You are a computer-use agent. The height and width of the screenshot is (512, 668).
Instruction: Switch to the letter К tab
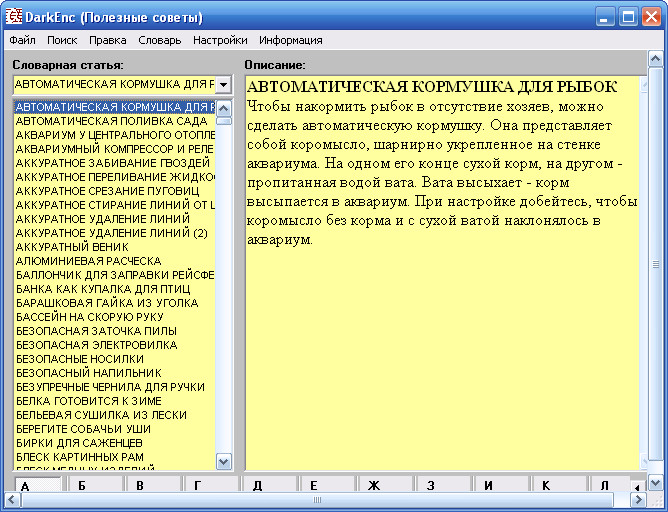pyautogui.click(x=546, y=486)
